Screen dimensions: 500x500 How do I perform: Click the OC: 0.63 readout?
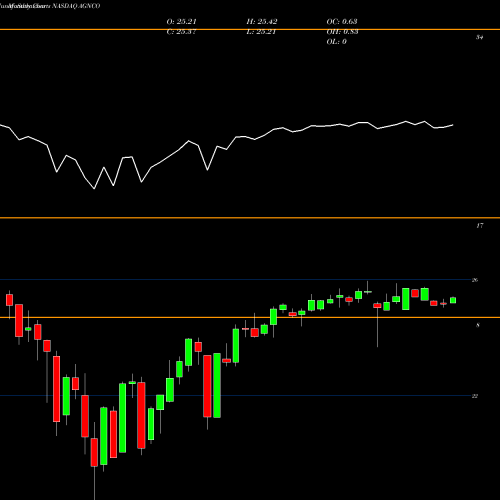(342, 22)
